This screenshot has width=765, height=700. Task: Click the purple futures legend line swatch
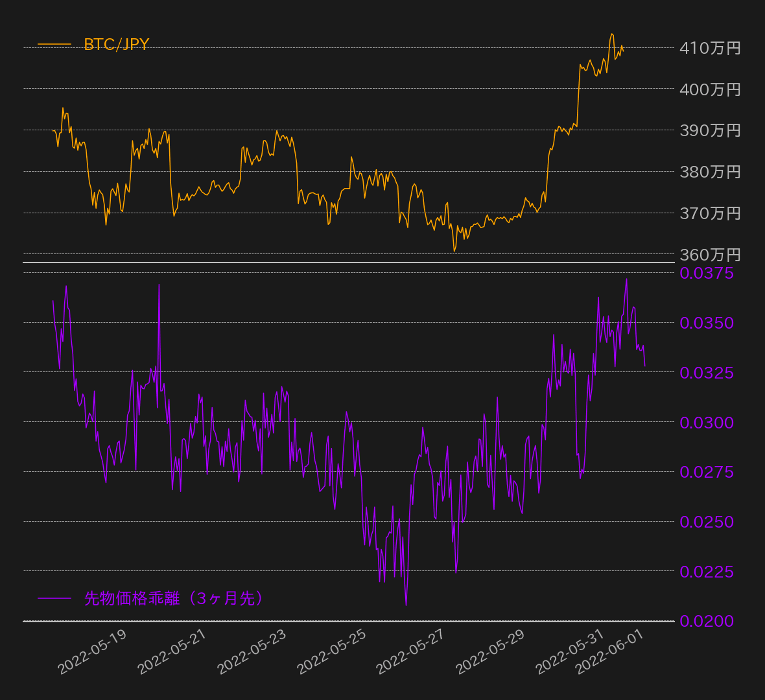[54, 598]
